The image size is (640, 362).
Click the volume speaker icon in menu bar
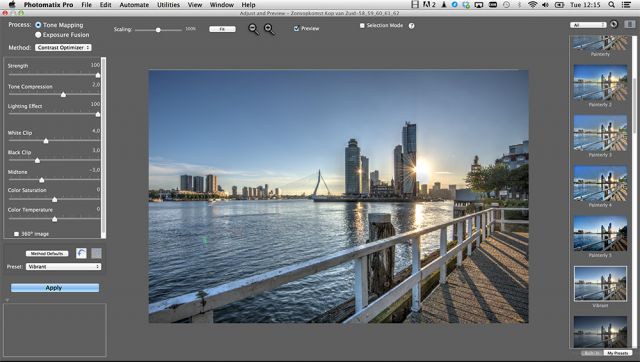tap(545, 4)
